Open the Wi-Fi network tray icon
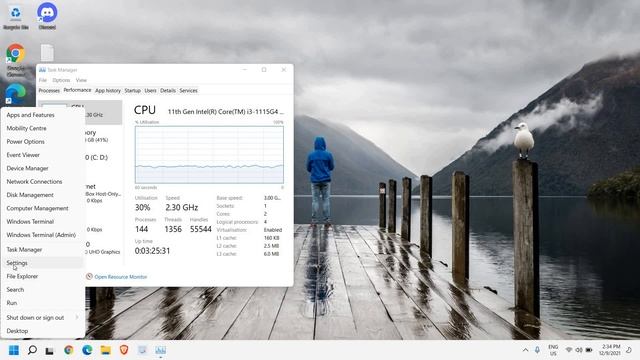The image size is (640, 360). click(569, 350)
